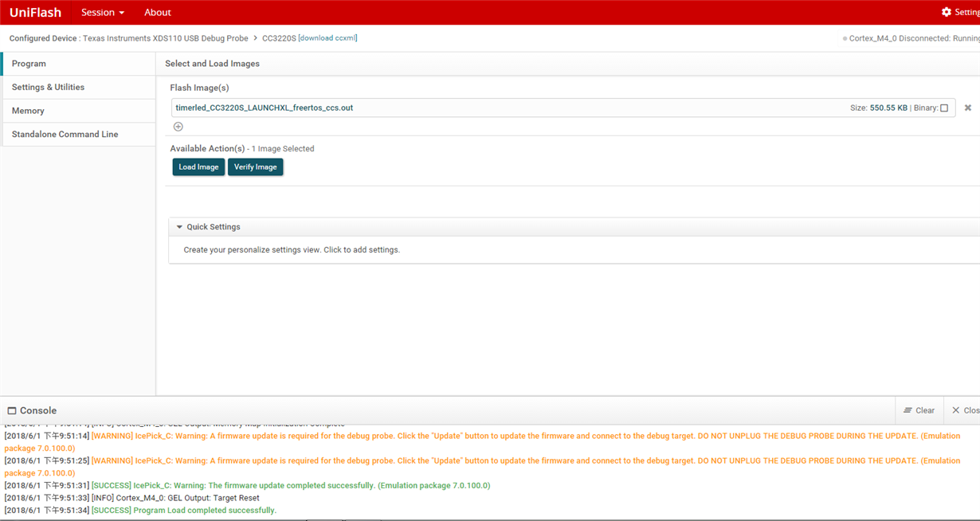Remove the timerled flash image via X icon
Screen dimensions: 980x521
[x=967, y=108]
